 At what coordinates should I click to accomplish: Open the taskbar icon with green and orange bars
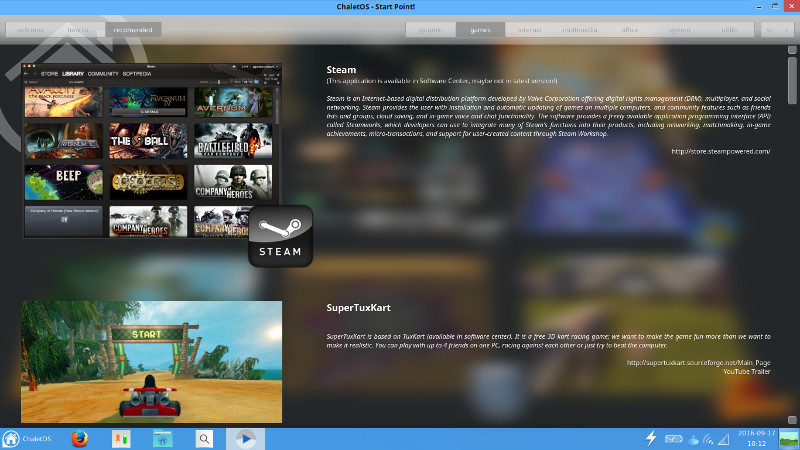121,439
